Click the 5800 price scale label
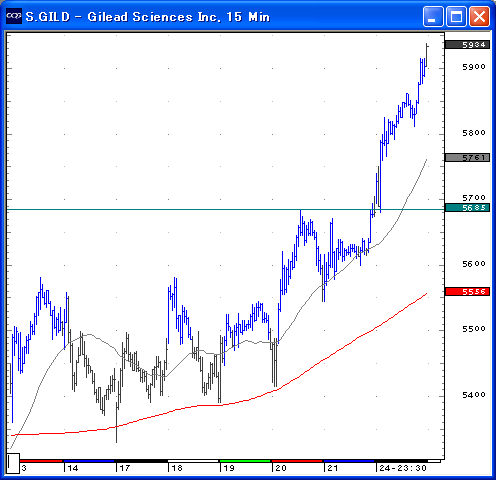Screen dimensions: 496x480 474,133
